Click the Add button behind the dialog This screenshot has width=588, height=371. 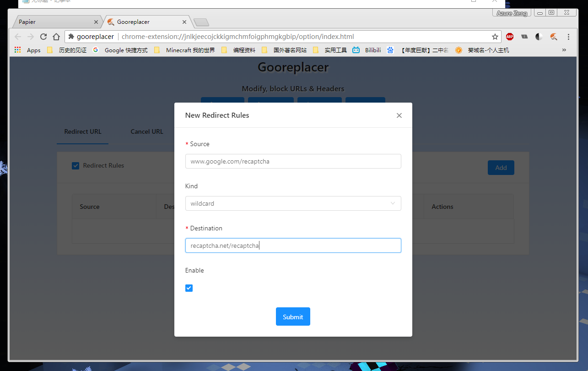(x=501, y=168)
